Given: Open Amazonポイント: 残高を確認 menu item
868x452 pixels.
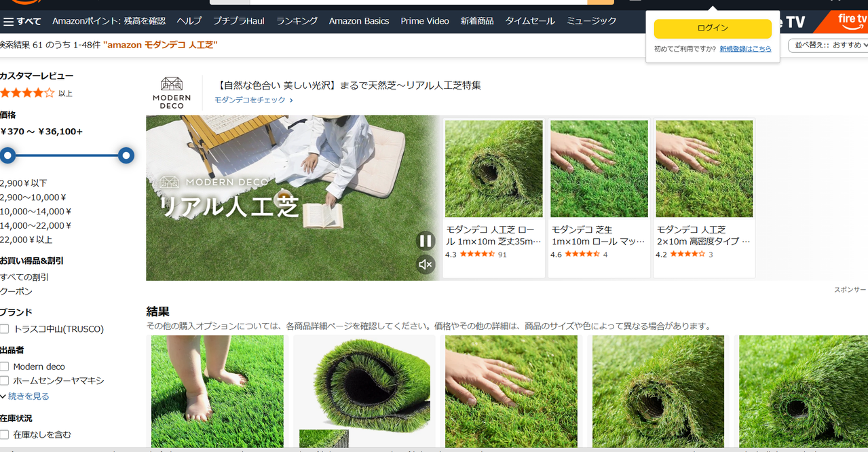Looking at the screenshot, I should pos(109,21).
